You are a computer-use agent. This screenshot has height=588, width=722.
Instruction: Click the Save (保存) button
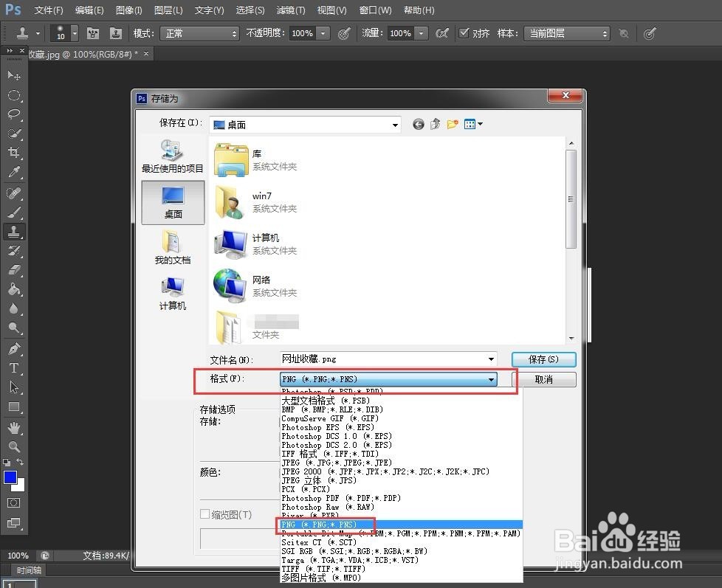tap(544, 359)
